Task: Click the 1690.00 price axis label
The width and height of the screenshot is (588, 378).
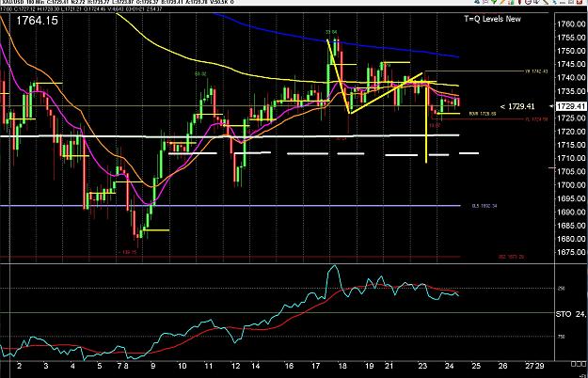Action: (571, 213)
